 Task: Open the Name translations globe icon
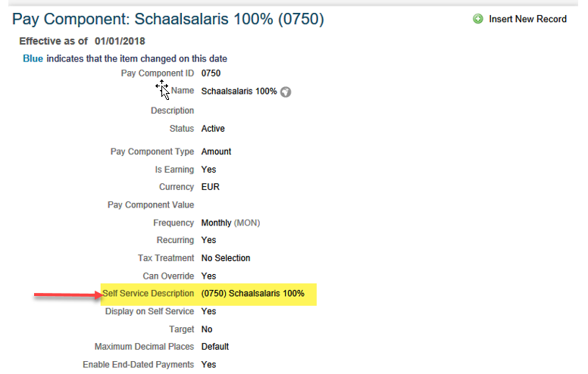(286, 92)
